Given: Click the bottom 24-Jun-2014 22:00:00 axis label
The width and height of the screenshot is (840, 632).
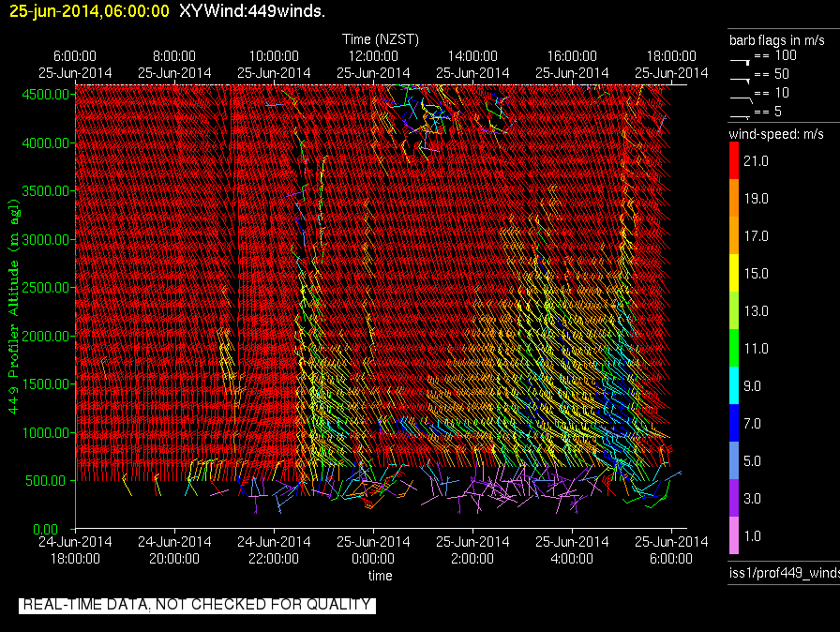Looking at the screenshot, I should 274,550.
